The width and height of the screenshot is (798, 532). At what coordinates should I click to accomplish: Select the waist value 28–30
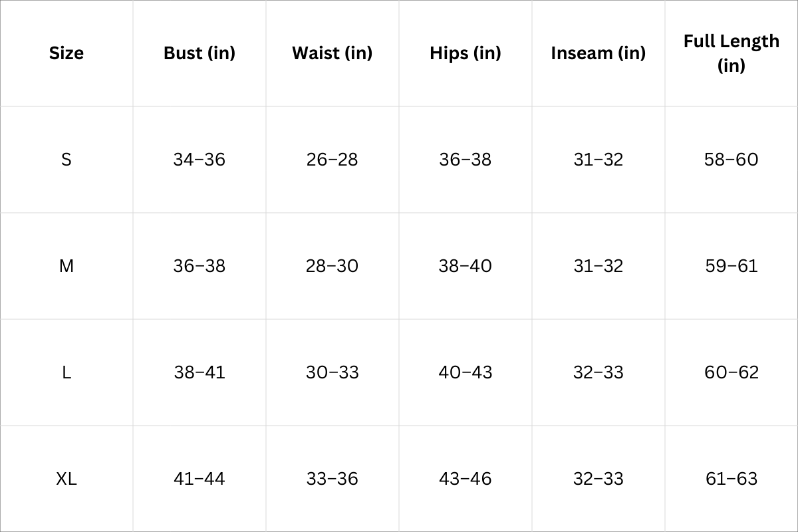pyautogui.click(x=332, y=266)
